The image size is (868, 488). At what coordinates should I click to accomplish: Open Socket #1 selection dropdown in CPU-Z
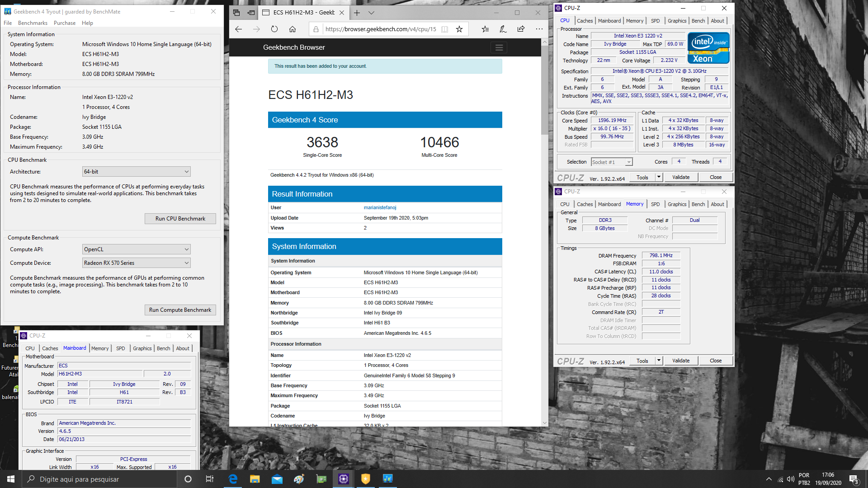[x=612, y=162]
